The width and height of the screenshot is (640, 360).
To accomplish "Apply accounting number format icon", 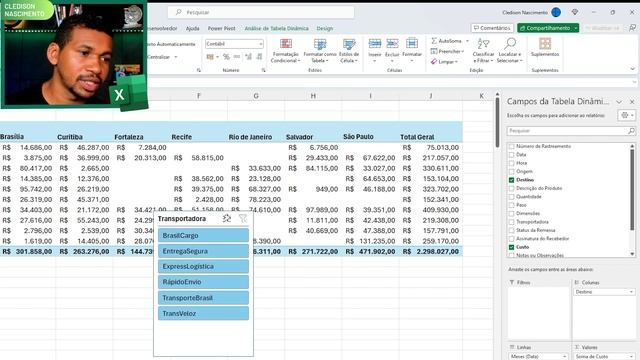I will click(210, 57).
